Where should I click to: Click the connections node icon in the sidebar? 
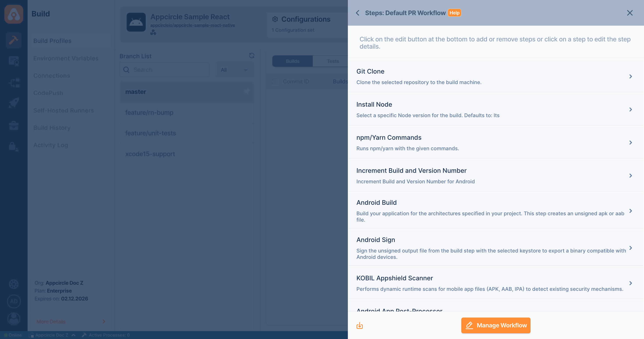click(14, 83)
